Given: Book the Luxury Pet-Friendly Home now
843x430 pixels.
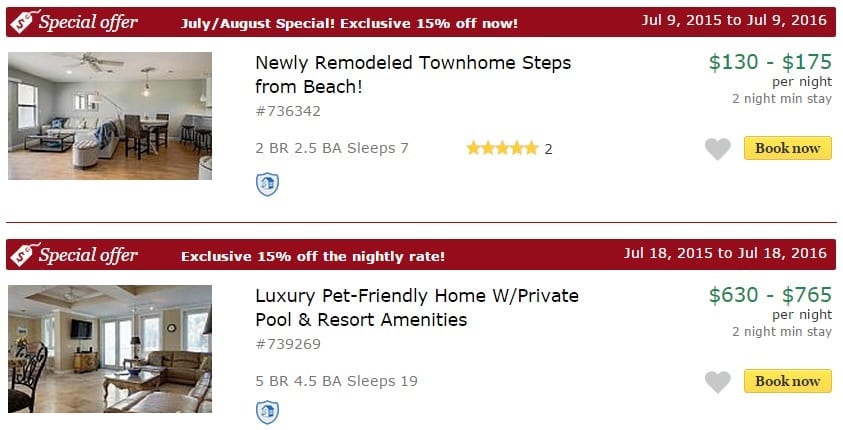Looking at the screenshot, I should point(787,381).
